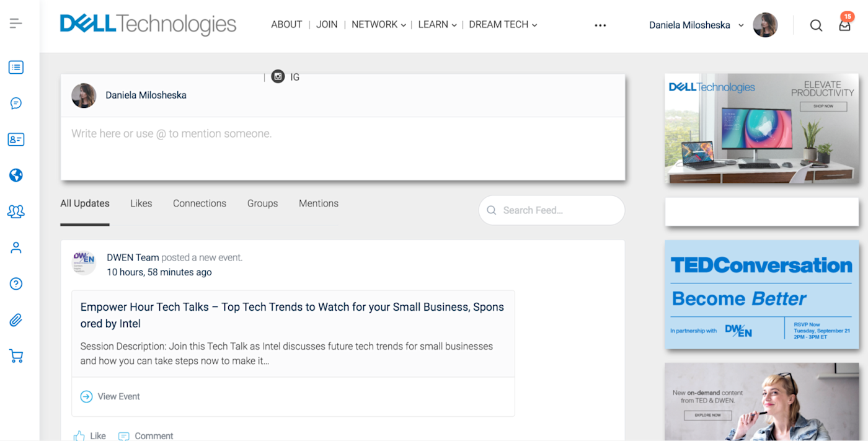The image size is (868, 441).
Task: Open the help question mark icon
Action: coord(16,284)
